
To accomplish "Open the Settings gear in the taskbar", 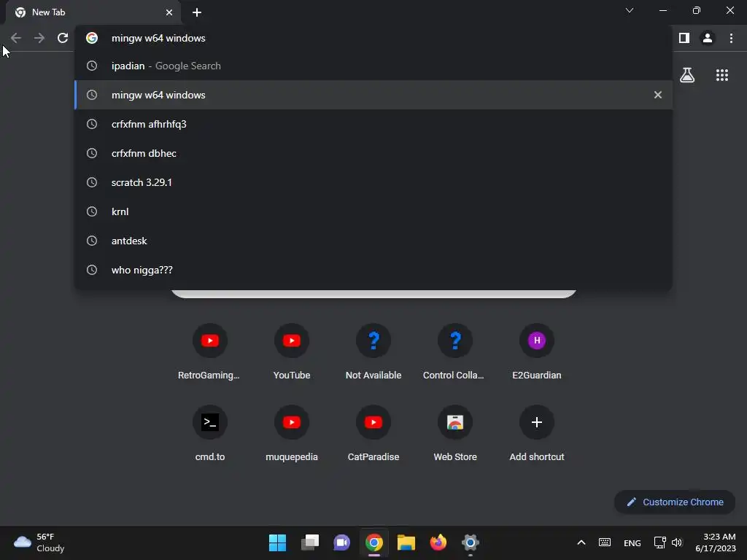I will click(471, 542).
